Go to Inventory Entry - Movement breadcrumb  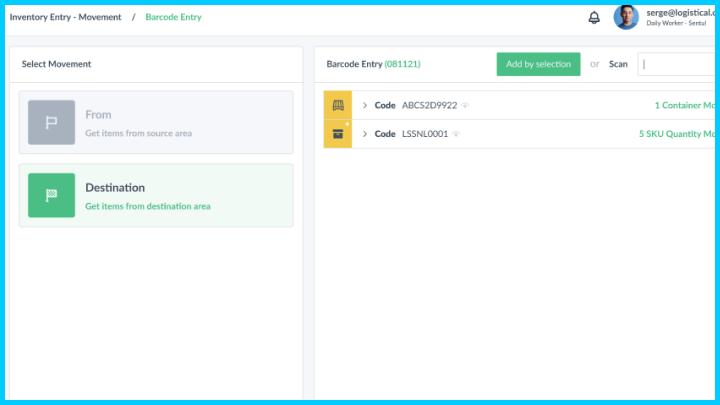coord(65,17)
